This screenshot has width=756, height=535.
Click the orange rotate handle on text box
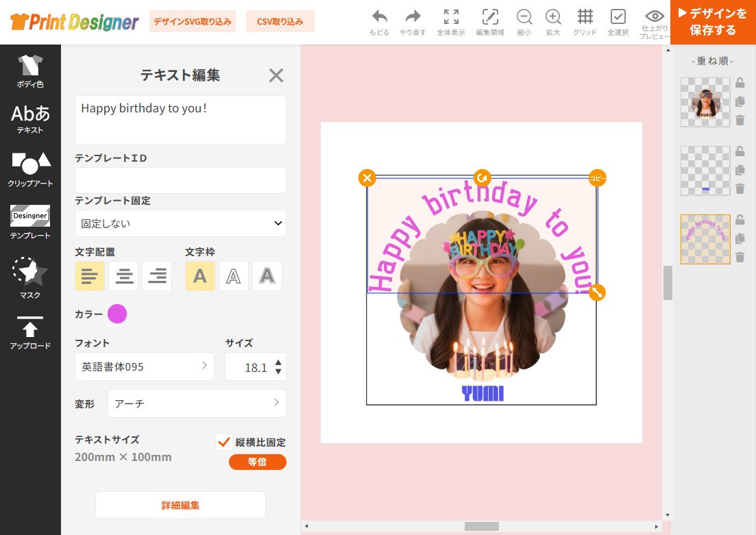pos(483,178)
